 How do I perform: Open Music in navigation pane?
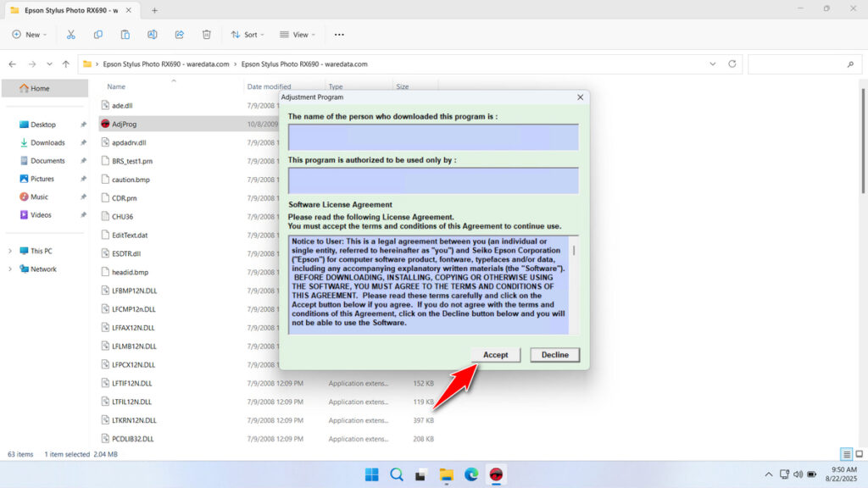click(39, 197)
